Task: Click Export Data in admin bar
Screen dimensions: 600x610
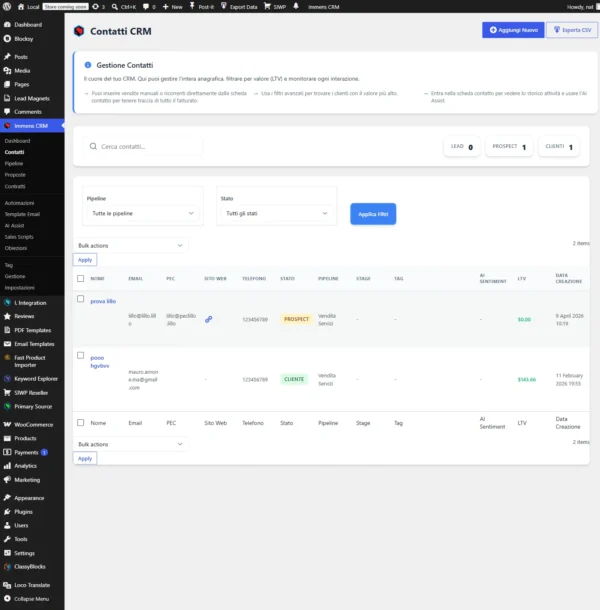Action: coord(239,7)
